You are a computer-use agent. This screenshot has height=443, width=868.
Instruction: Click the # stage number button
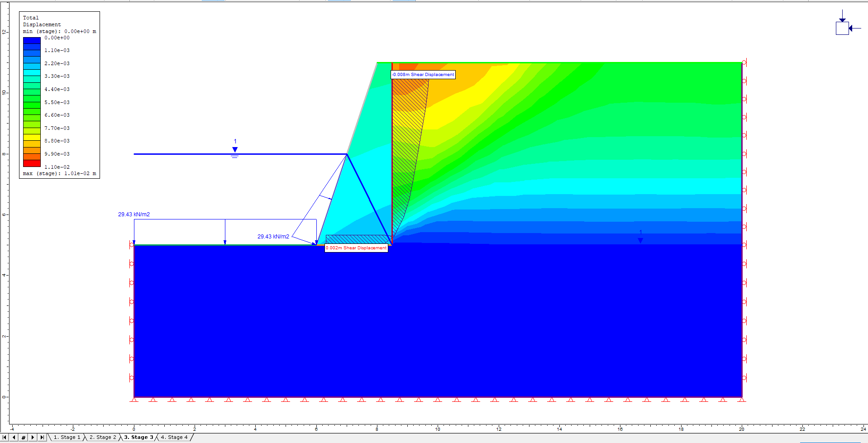click(x=24, y=437)
